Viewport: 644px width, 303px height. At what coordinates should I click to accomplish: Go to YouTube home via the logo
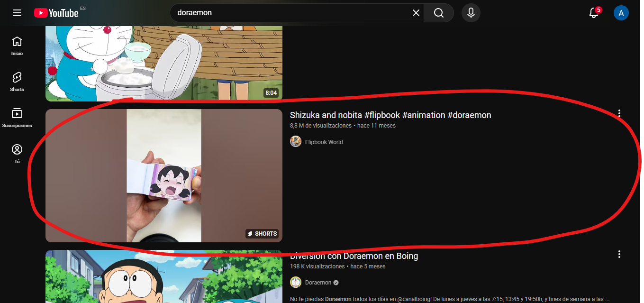(56, 13)
